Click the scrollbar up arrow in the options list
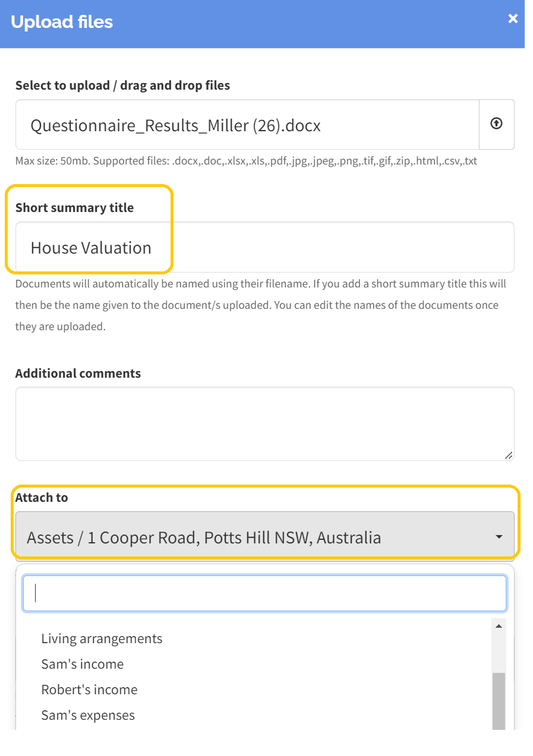 click(499, 626)
